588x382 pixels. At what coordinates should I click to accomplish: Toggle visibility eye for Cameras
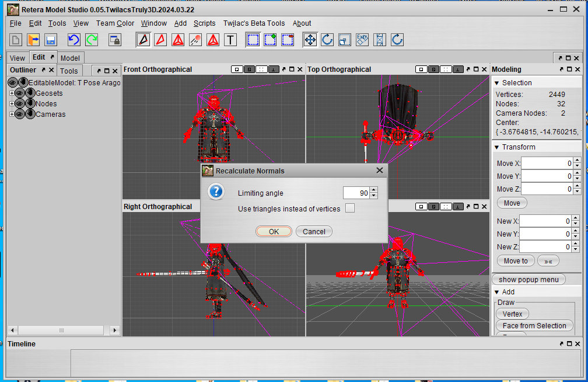pos(19,114)
